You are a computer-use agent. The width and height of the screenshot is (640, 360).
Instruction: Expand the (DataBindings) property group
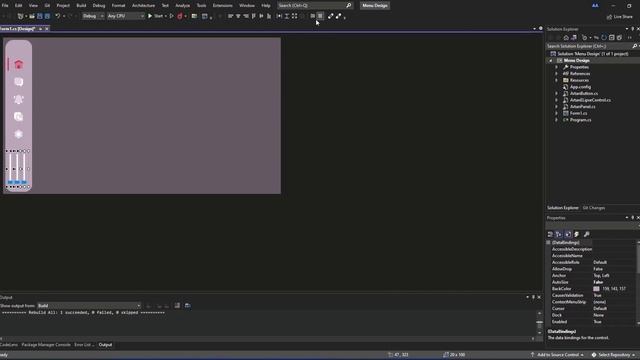point(549,242)
